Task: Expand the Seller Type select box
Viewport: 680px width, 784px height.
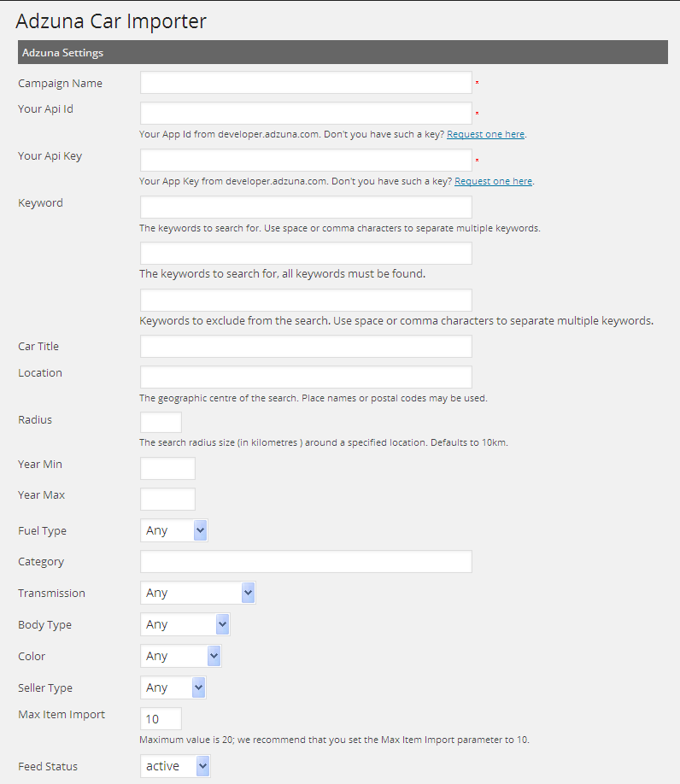Action: (x=173, y=688)
